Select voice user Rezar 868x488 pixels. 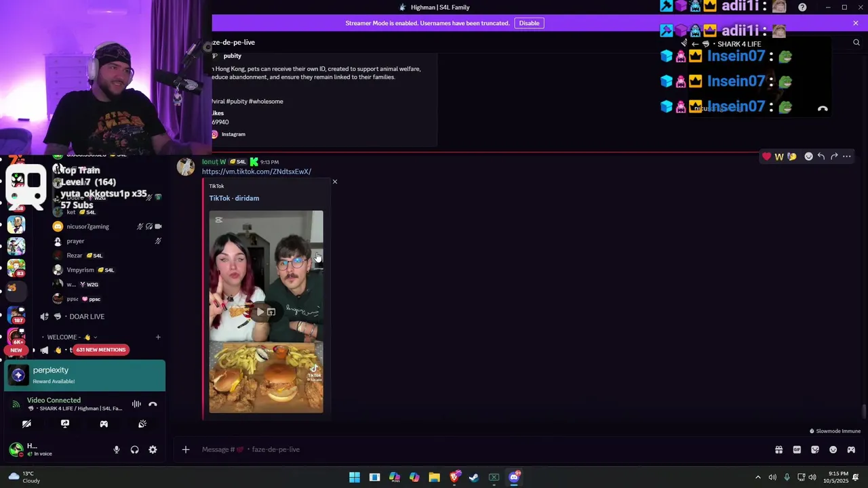click(75, 256)
